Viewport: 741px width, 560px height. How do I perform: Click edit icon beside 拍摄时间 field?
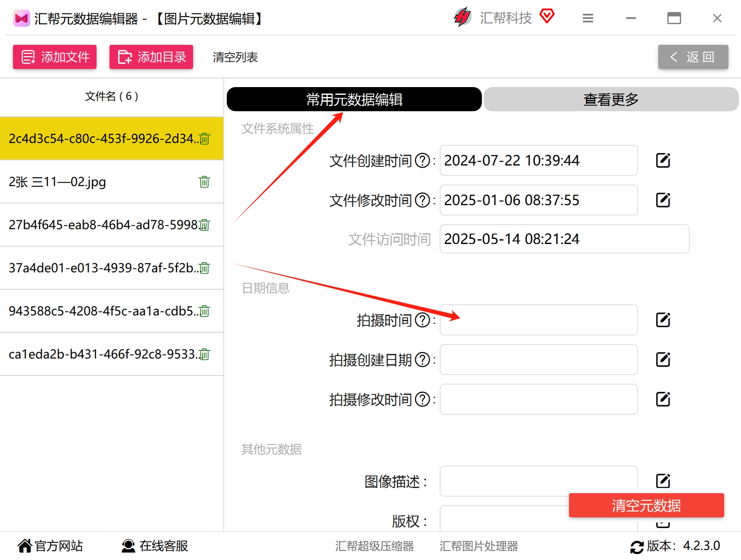click(663, 320)
